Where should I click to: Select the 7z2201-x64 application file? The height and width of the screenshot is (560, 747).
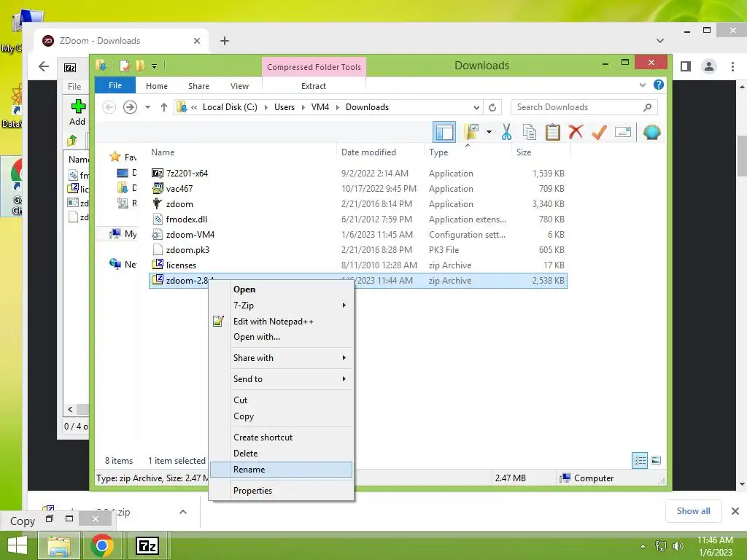point(187,174)
